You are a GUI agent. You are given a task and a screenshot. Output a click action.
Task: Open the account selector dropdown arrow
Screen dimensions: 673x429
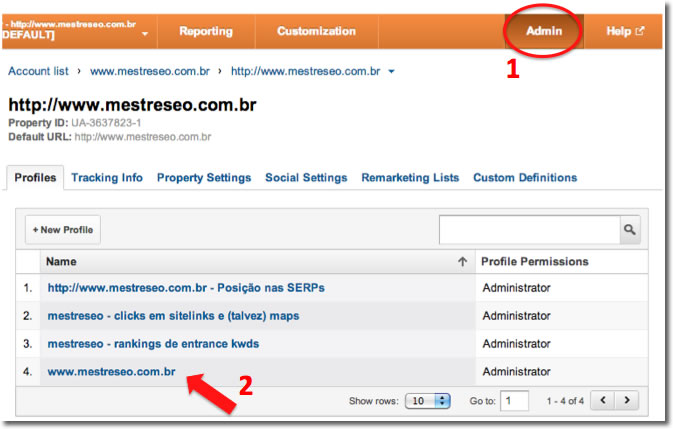[146, 34]
